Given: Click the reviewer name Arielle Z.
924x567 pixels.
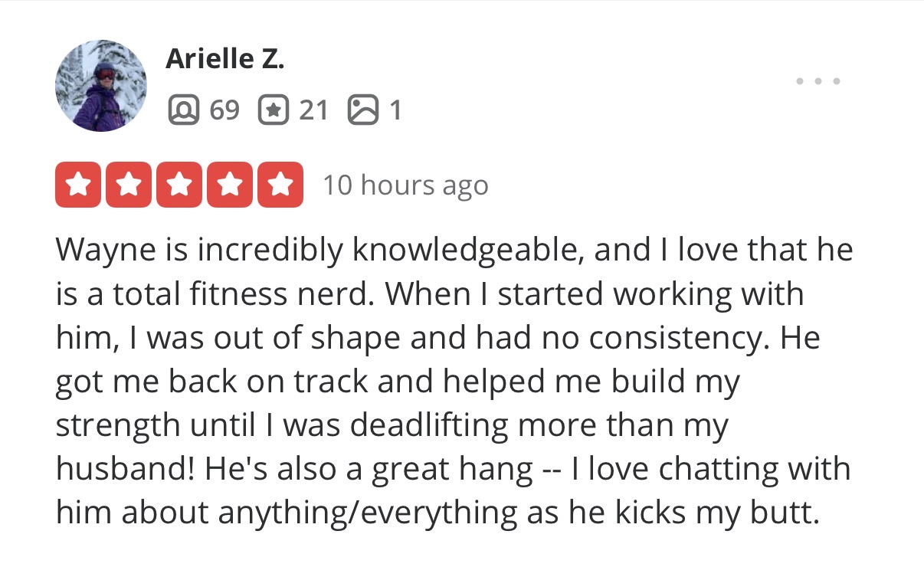Looking at the screenshot, I should coord(224,59).
